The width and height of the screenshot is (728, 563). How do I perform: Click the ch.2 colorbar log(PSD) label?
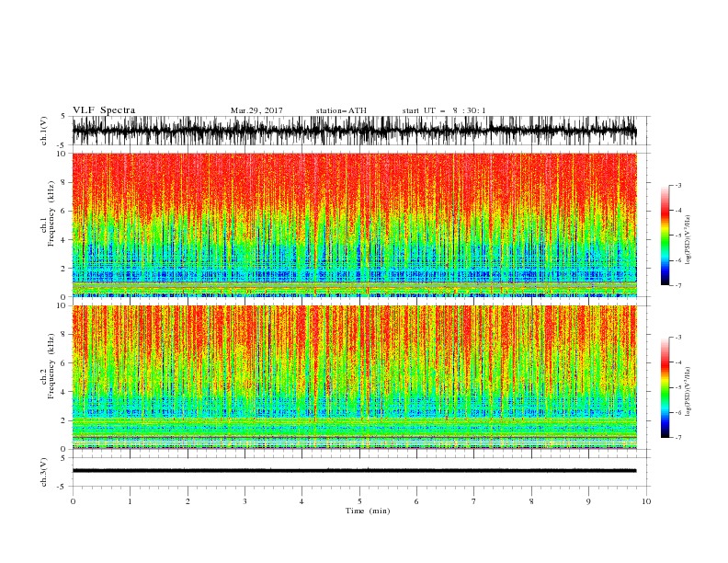pyautogui.click(x=688, y=392)
